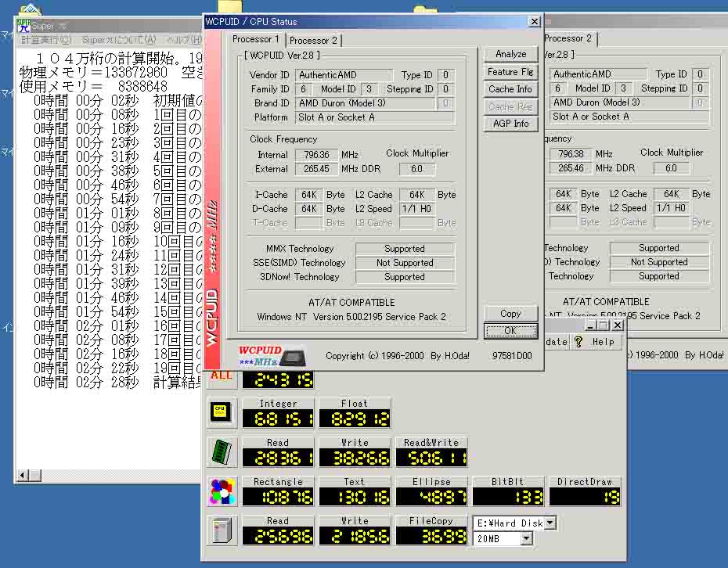Click the FileCopy score "3699"
Screen dimensions: 728x568
click(432, 536)
